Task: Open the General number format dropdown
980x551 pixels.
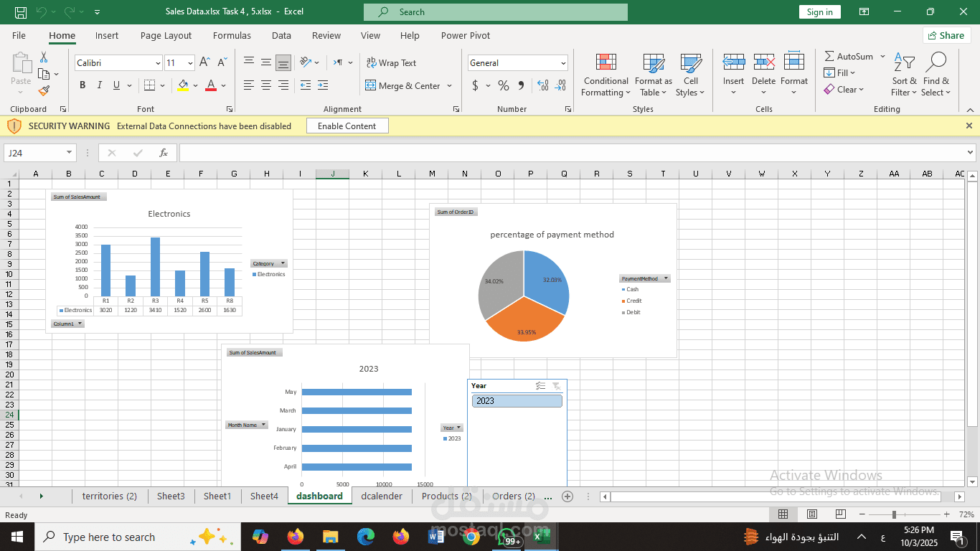Action: [563, 63]
